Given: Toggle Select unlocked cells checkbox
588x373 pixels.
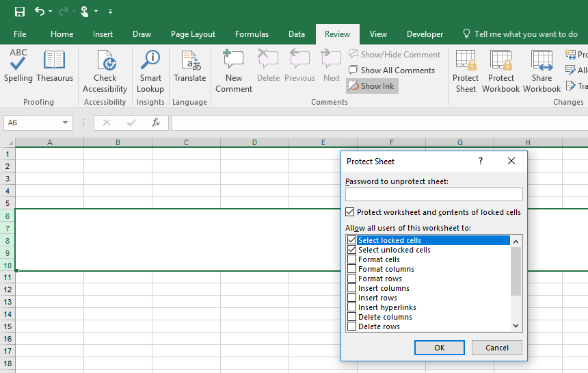Looking at the screenshot, I should 351,250.
